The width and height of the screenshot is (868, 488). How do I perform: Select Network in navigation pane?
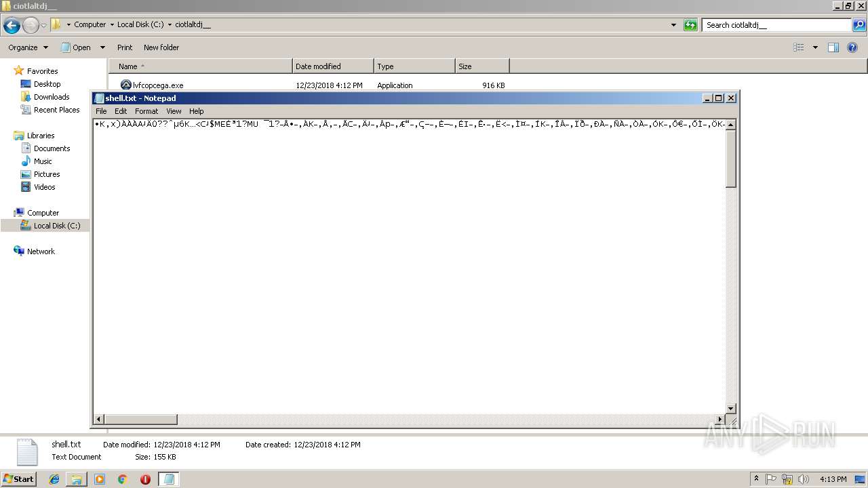(41, 251)
